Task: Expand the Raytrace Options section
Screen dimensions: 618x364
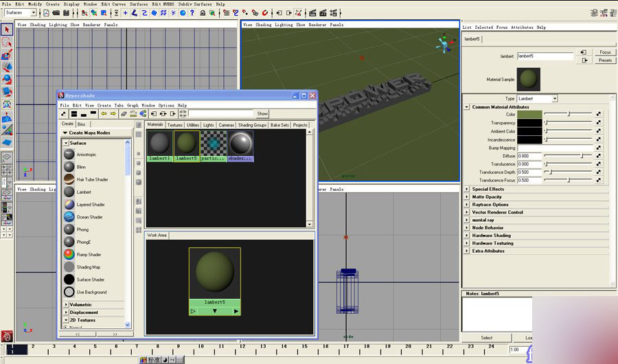Action: [467, 205]
